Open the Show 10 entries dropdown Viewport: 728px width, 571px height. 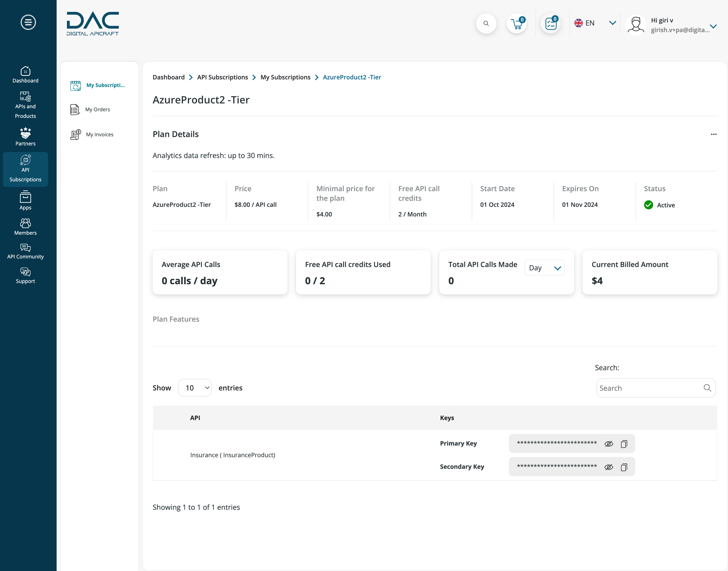pos(195,388)
